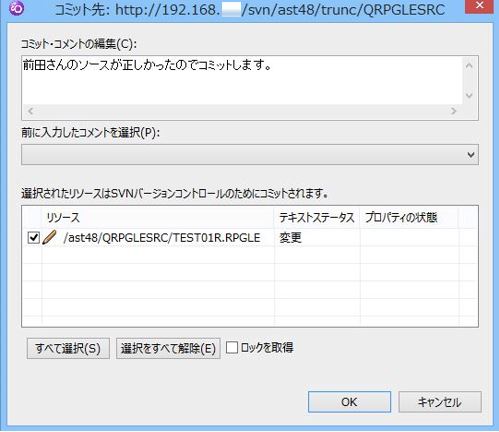
Task: Click inside the commit comment text area
Action: pos(243,81)
